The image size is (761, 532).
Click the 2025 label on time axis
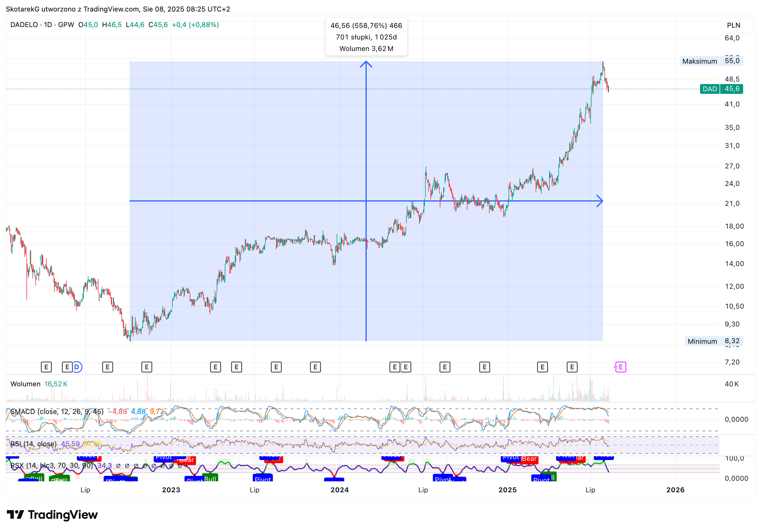(x=507, y=490)
